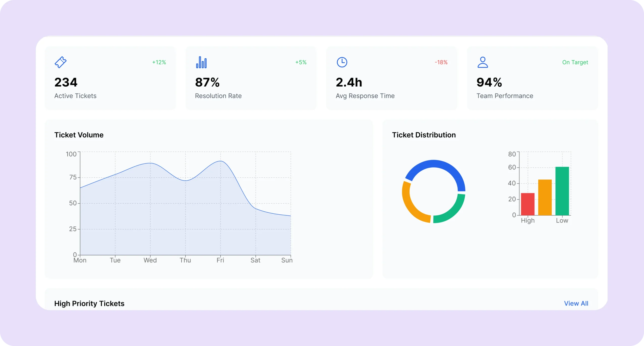The image size is (644, 346).
Task: Click the -18% red change indicator
Action: point(441,62)
